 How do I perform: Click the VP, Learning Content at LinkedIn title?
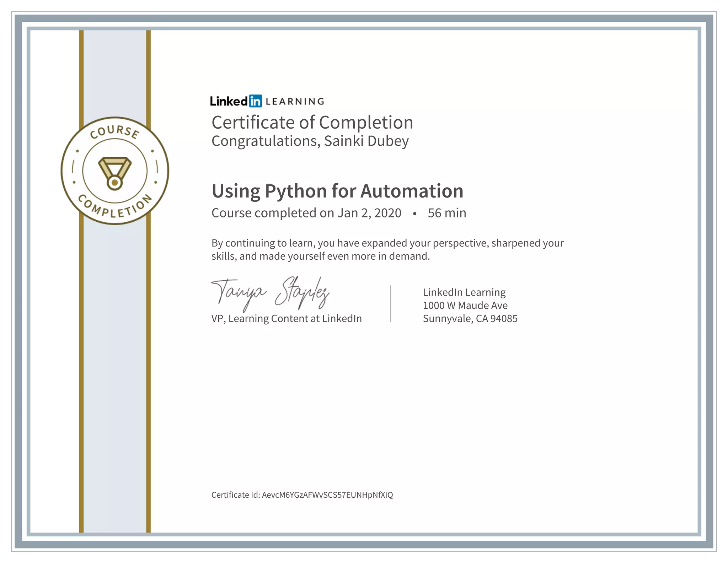[286, 319]
